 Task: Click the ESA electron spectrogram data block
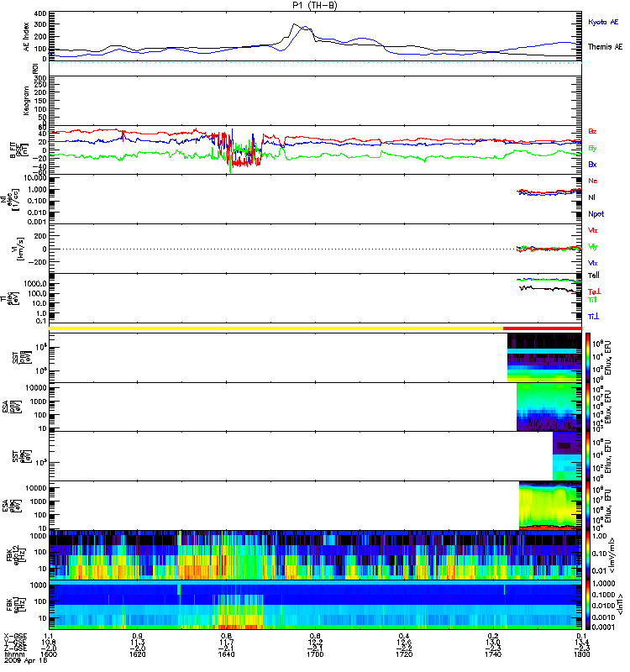[x=550, y=506]
